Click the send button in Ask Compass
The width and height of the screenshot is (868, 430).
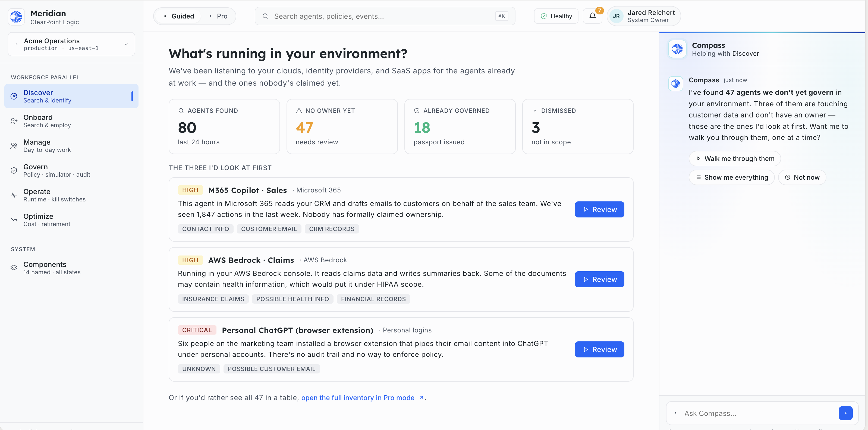pos(845,413)
